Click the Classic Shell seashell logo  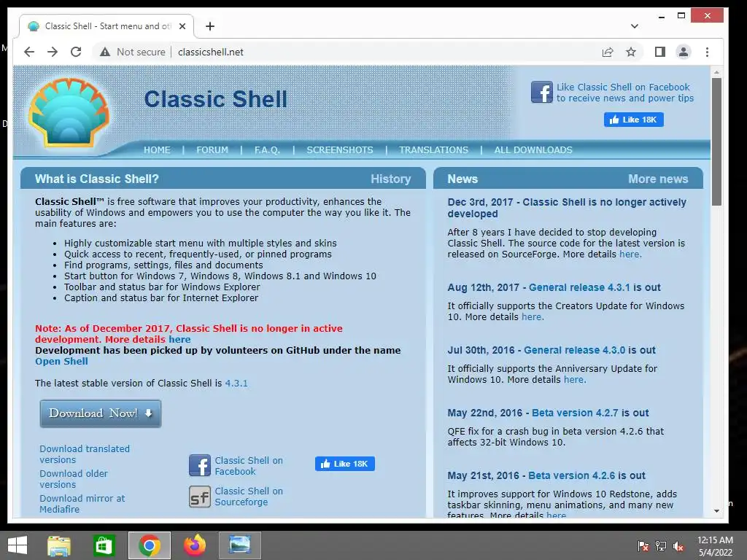click(x=69, y=112)
